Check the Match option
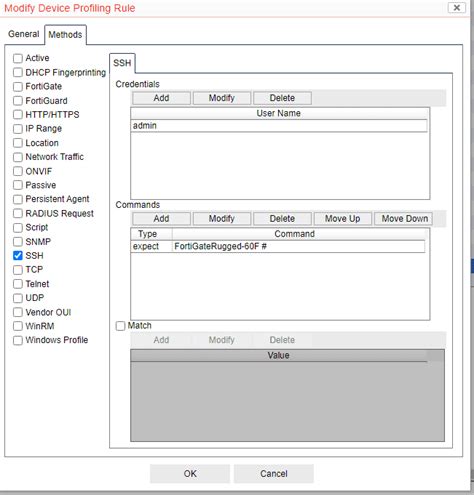This screenshot has height=495, width=474. [x=120, y=326]
